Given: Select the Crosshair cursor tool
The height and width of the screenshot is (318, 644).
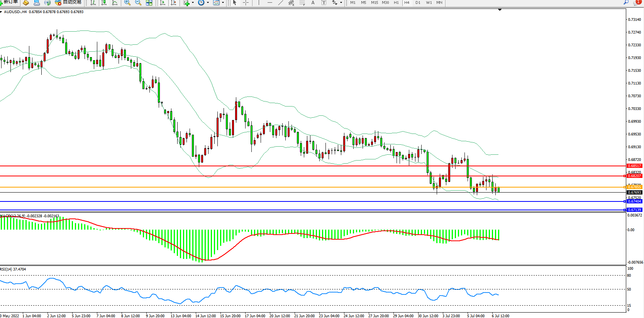Looking at the screenshot, I should [246, 3].
